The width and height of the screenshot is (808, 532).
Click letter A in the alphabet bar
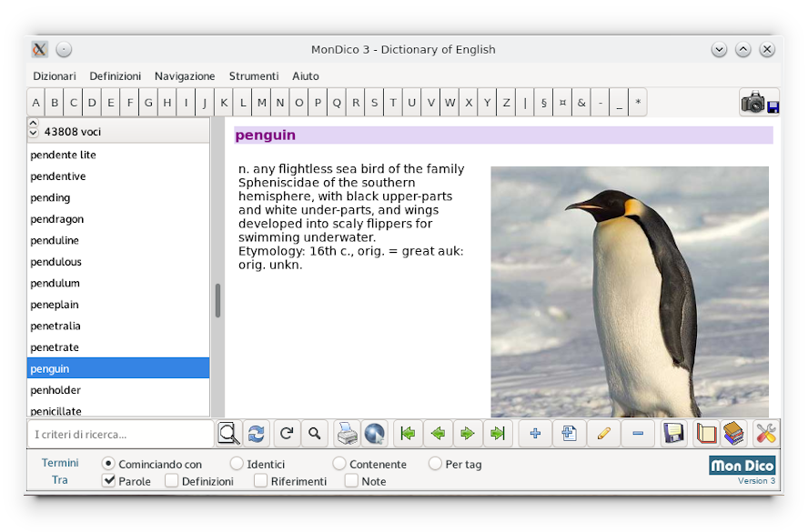[x=36, y=103]
